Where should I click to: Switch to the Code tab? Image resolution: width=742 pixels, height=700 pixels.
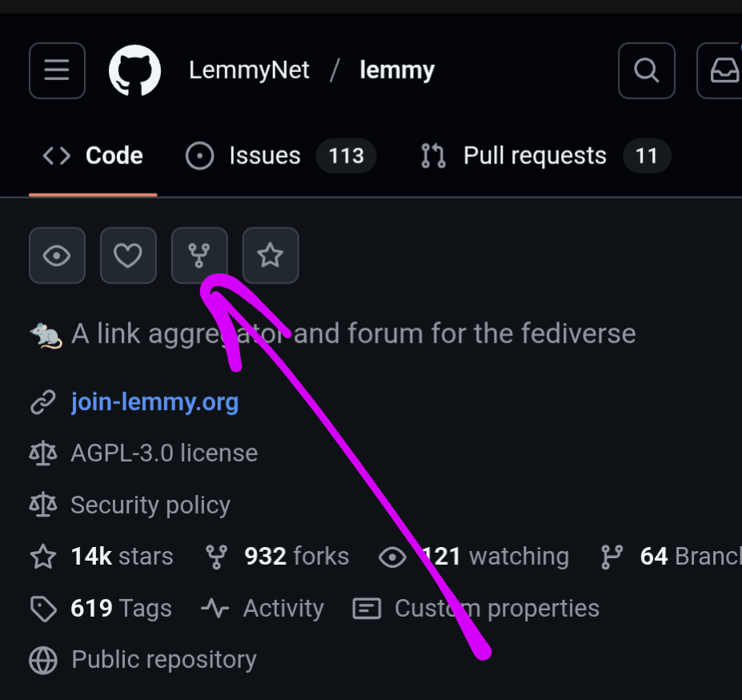tap(93, 156)
